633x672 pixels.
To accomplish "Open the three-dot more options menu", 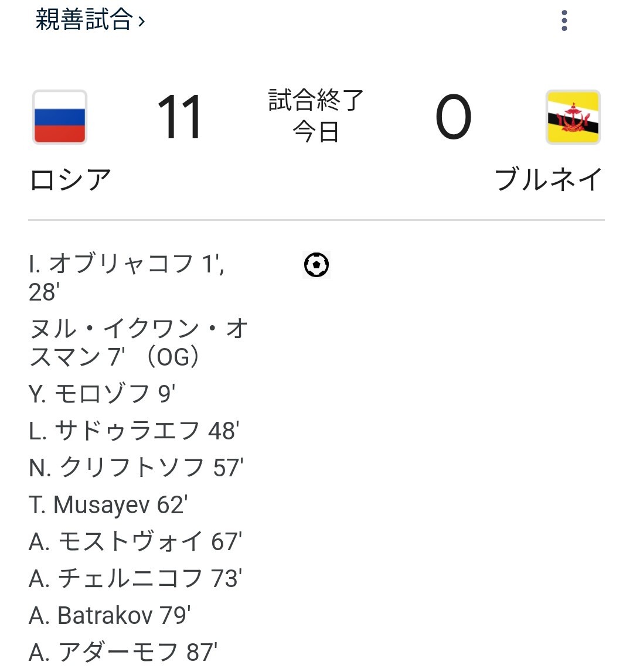I will pyautogui.click(x=564, y=21).
